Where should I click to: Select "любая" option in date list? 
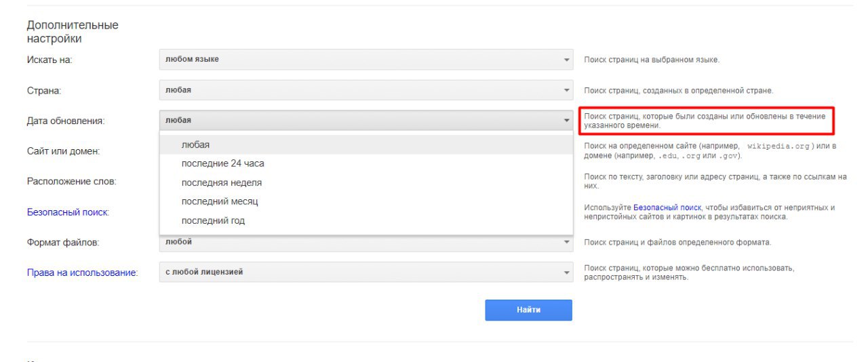coord(366,145)
